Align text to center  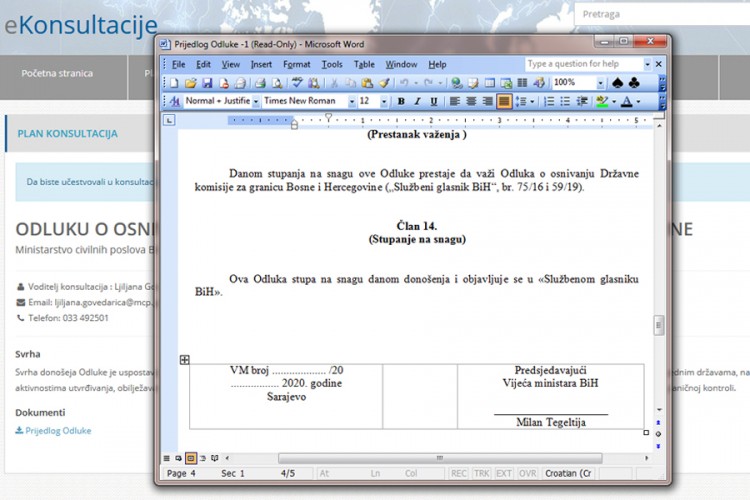(x=471, y=102)
